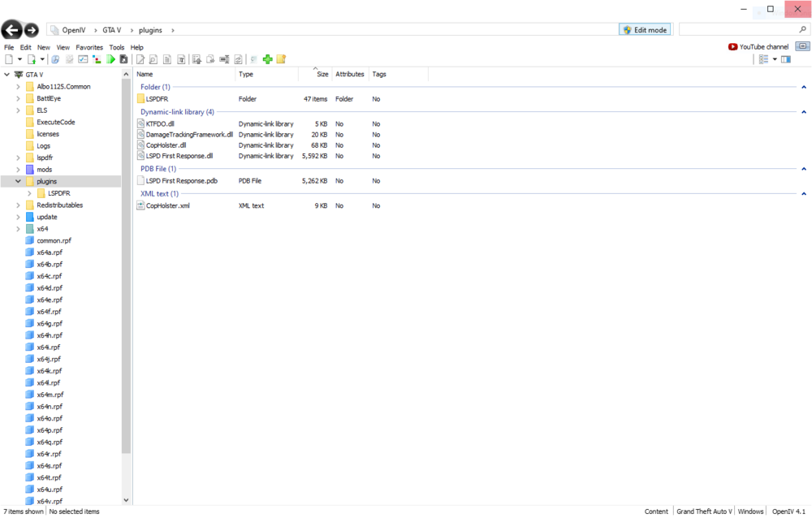Open a file with the Edit pencil icon
The width and height of the screenshot is (812, 518).
click(x=139, y=59)
